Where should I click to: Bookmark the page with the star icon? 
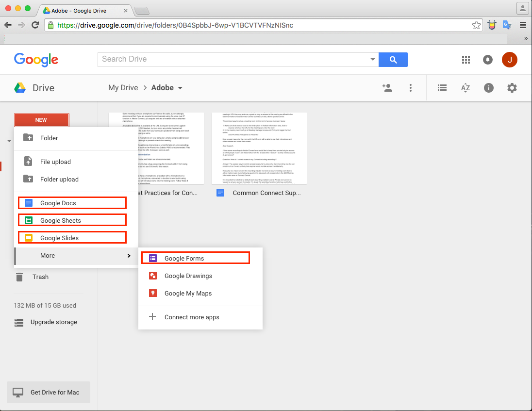point(476,25)
